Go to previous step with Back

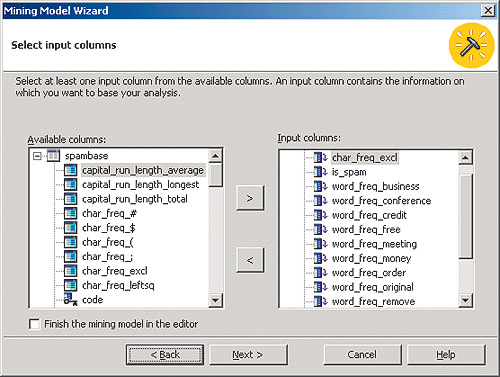point(165,355)
